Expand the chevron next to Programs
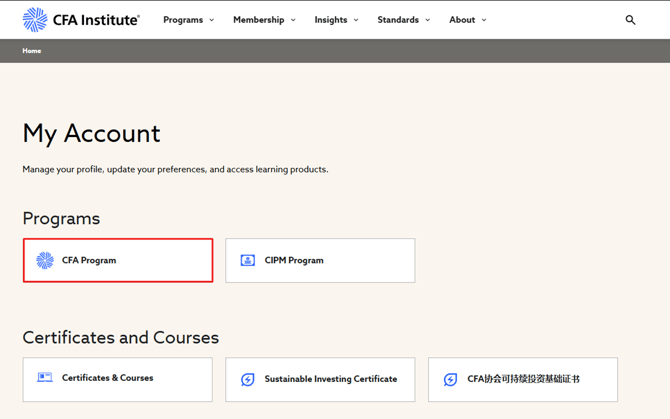670x419 pixels. [212, 20]
